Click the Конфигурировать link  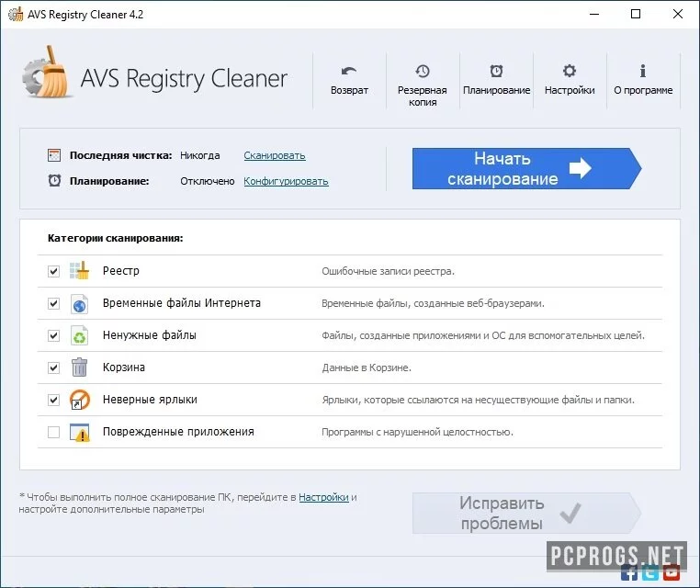[x=287, y=181]
